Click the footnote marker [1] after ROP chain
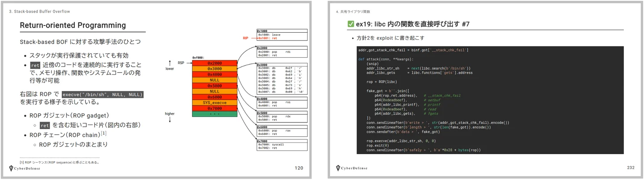The height and width of the screenshot is (180, 644). tap(103, 133)
